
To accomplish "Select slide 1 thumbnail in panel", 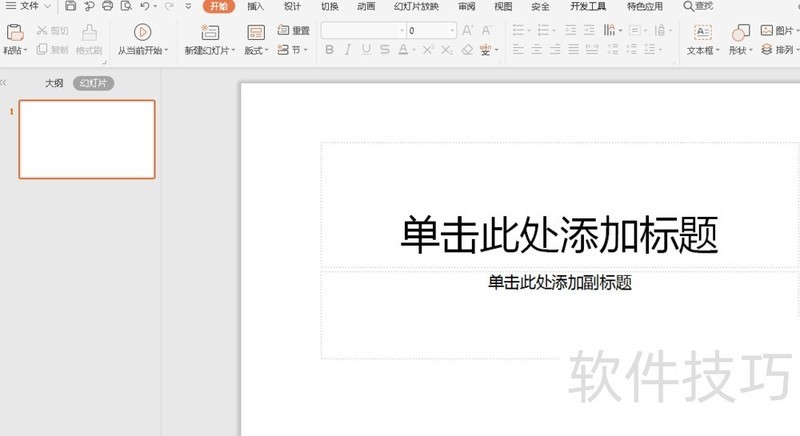I will point(87,139).
